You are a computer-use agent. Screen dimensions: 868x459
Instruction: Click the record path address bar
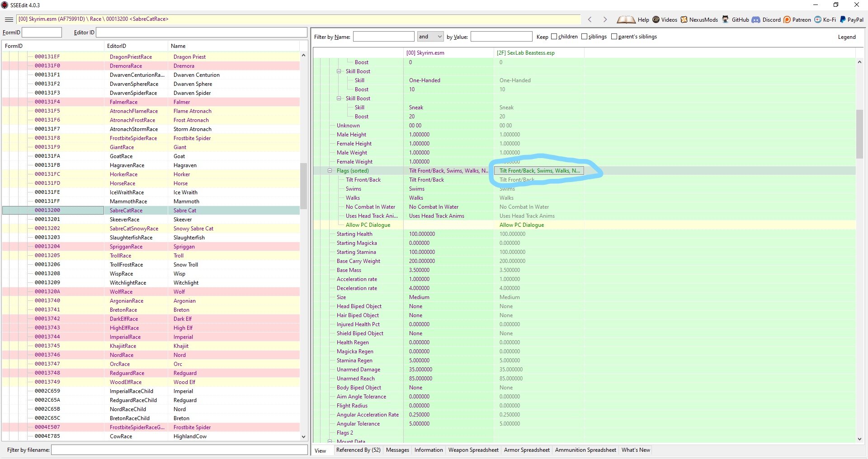point(298,19)
